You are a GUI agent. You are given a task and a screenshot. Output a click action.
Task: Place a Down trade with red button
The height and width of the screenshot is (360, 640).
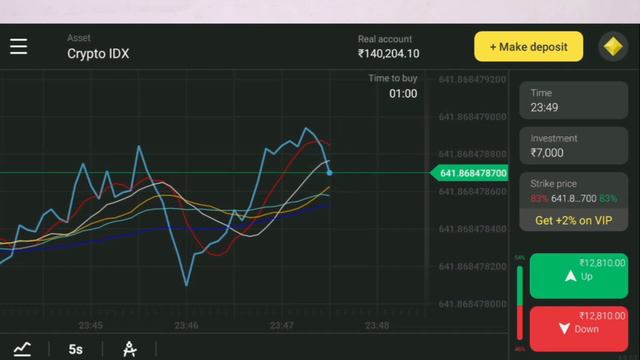(x=579, y=329)
